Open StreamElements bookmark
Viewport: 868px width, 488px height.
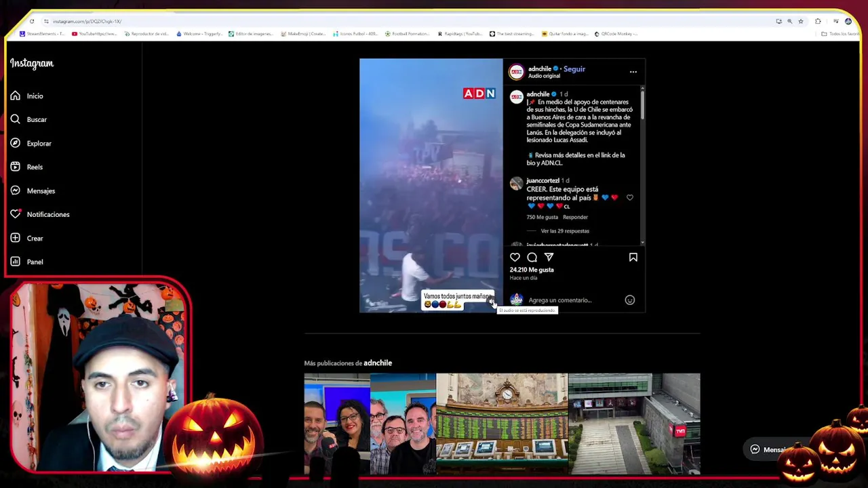[42, 34]
